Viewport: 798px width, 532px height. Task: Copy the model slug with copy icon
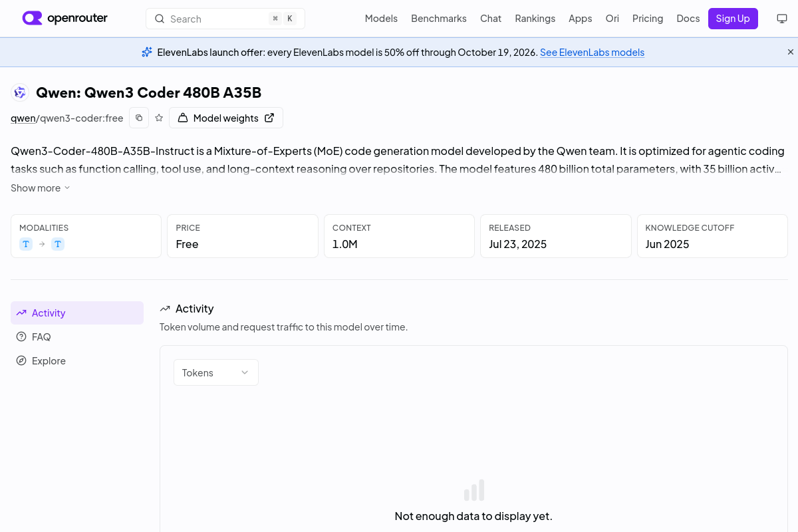tap(139, 118)
